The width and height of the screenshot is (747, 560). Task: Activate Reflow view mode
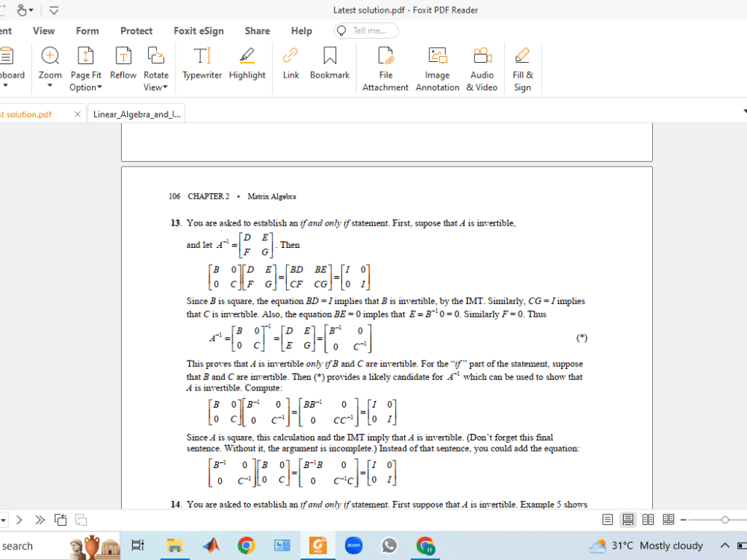coord(123,63)
